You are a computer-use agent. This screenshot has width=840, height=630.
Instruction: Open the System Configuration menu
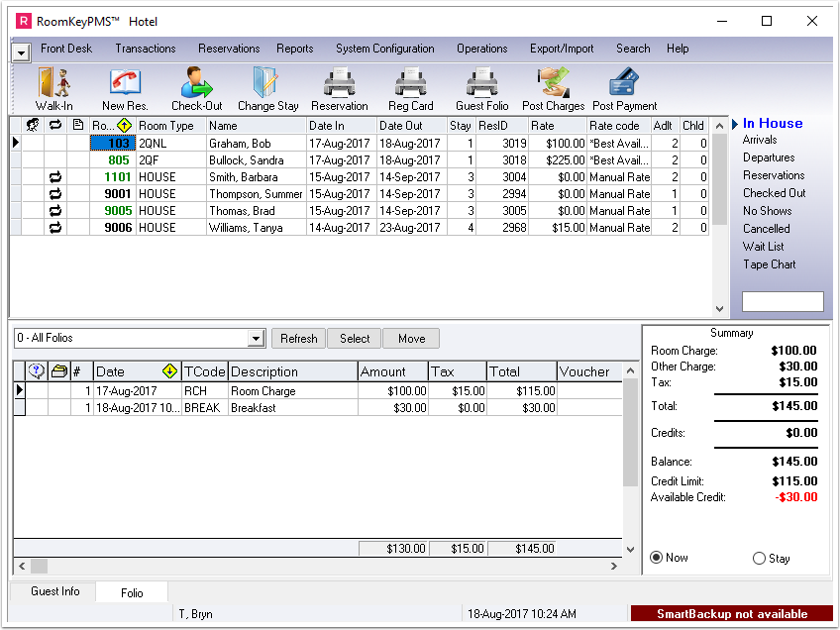(385, 48)
